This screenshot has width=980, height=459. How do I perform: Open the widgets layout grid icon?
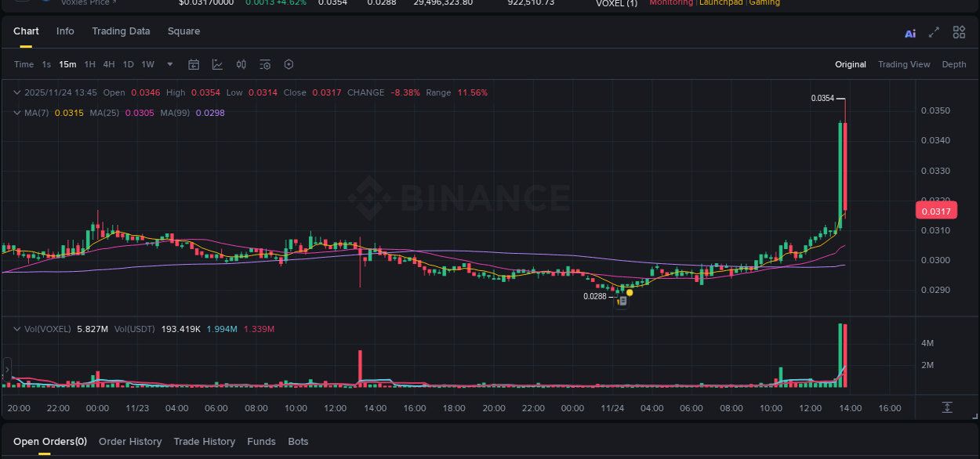[959, 32]
